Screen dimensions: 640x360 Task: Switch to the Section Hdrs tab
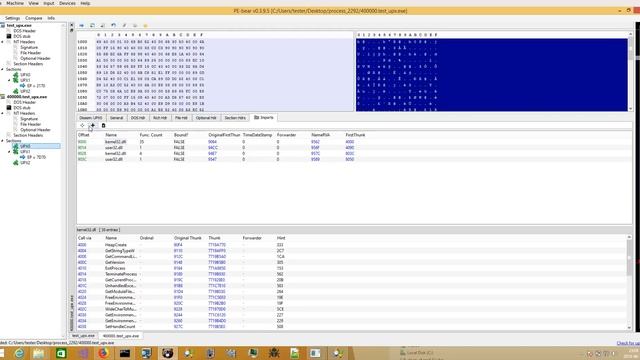coord(235,118)
